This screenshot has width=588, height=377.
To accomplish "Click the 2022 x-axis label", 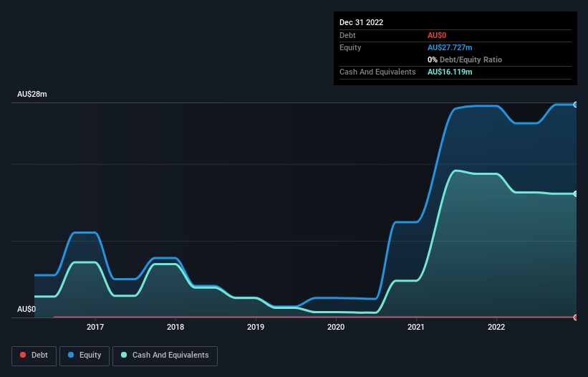I will [496, 327].
